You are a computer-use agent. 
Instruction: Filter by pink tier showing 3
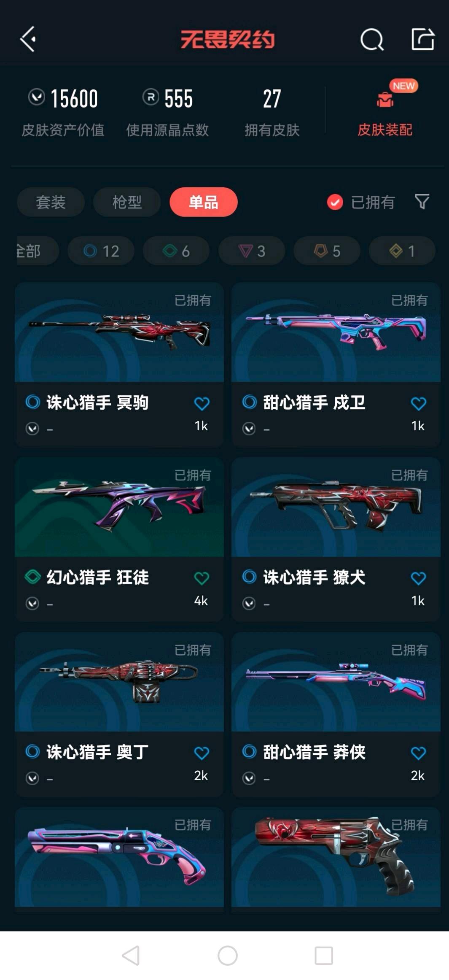click(x=252, y=251)
